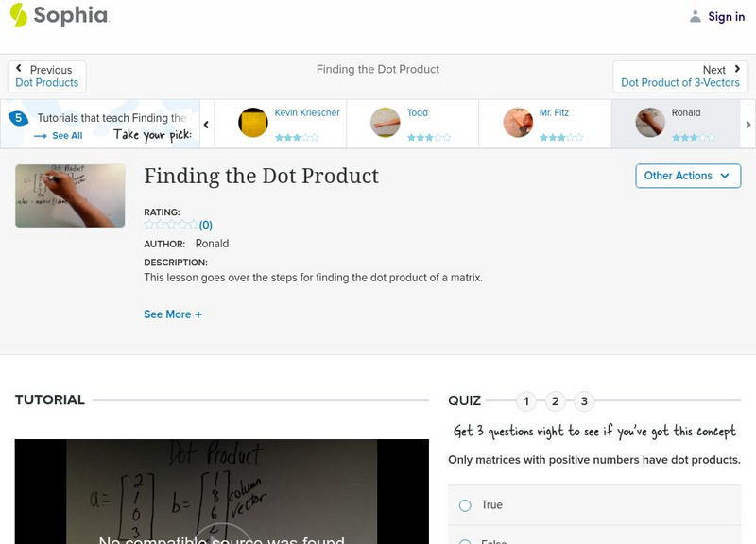The width and height of the screenshot is (756, 544).
Task: Click the right carousel chevron arrow
Action: tap(747, 124)
